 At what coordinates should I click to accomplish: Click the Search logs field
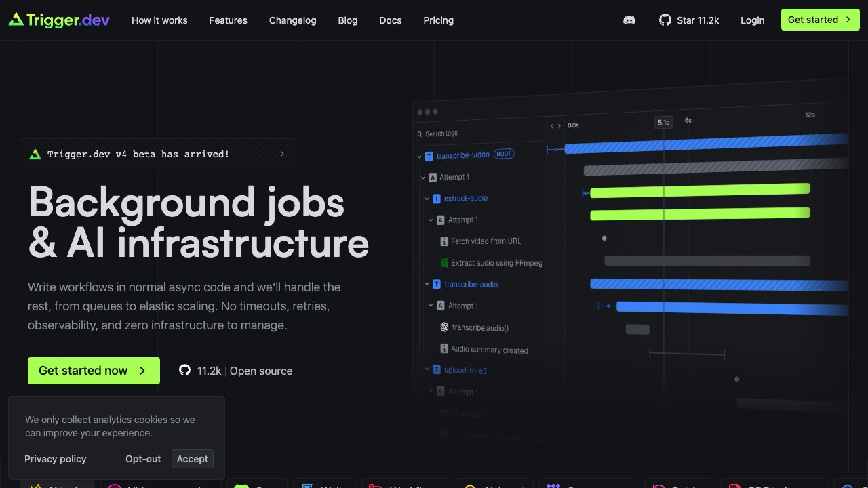[479, 134]
